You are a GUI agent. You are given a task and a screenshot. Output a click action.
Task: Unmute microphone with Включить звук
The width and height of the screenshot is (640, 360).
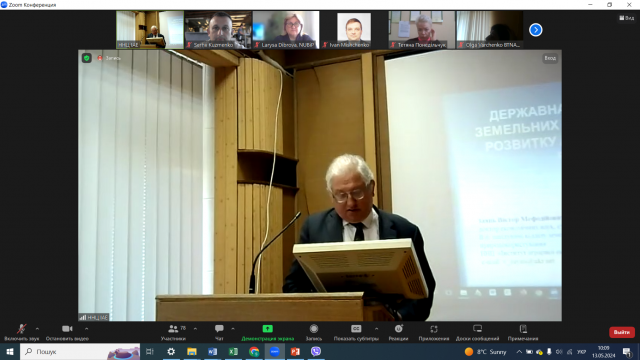(22, 332)
